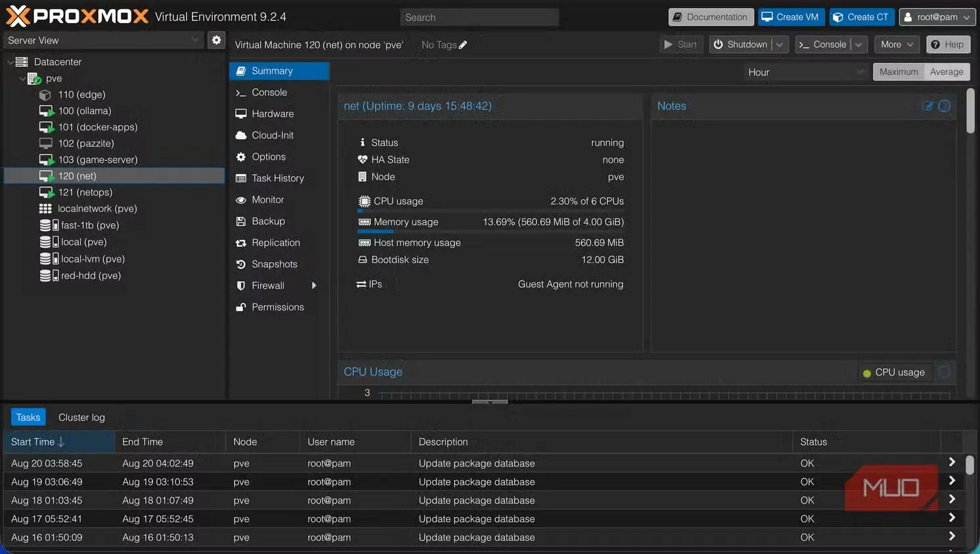Edit Notes using the edit icon

927,106
